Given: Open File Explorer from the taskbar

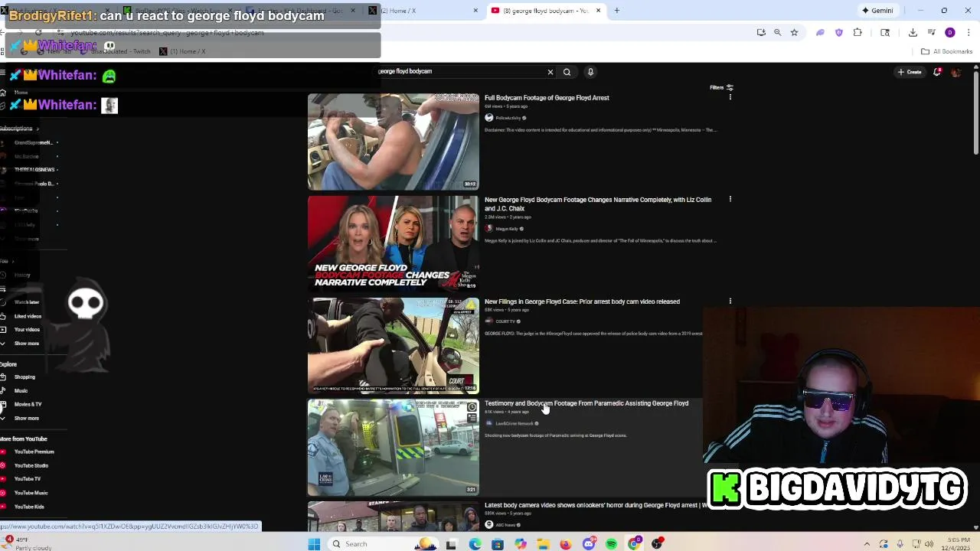Looking at the screenshot, I should (543, 544).
